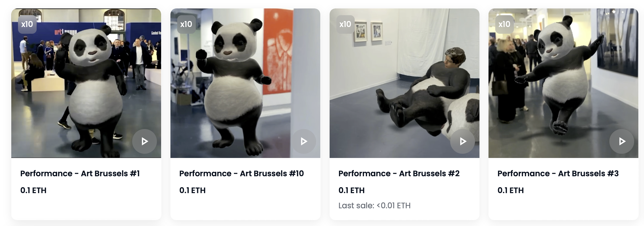This screenshot has height=226, width=644.
Task: Open Performance - Art Brussels #10 title
Action: (x=241, y=173)
